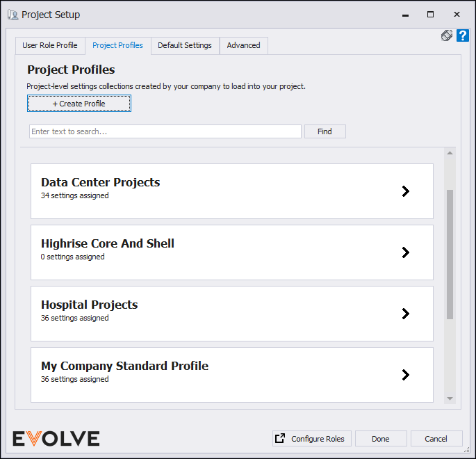Click the profile list scrollbar thumb

click(x=450, y=254)
